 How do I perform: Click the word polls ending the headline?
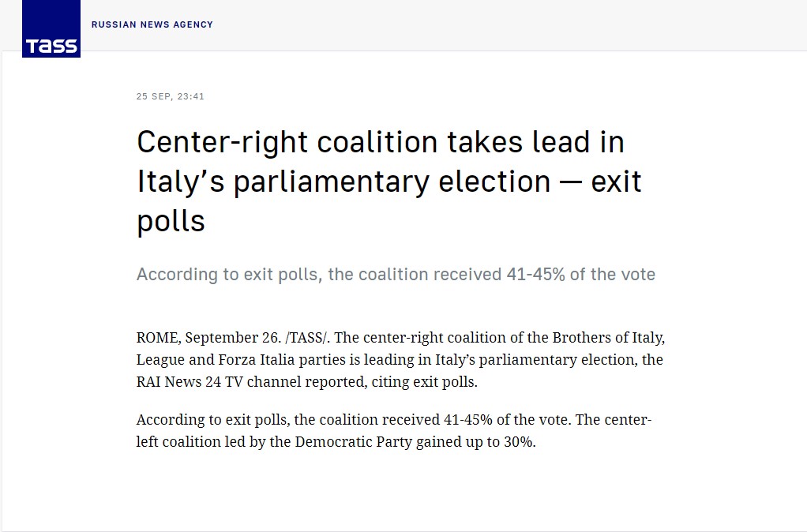tap(171, 221)
